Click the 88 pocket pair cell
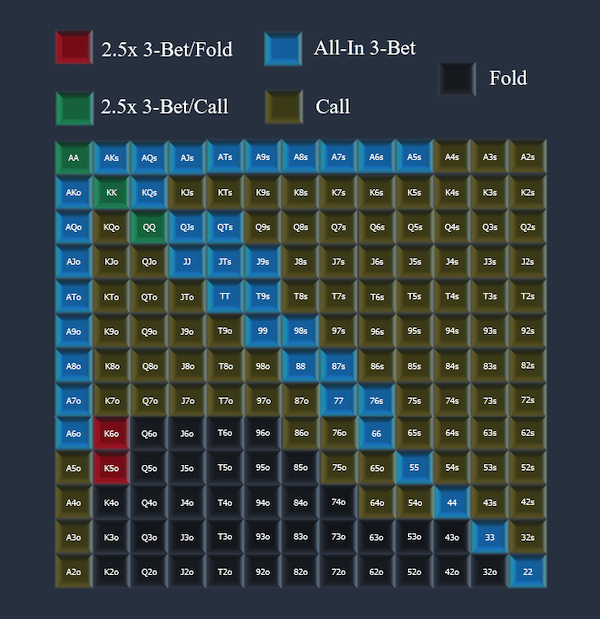The height and width of the screenshot is (619, 600). pos(301,366)
